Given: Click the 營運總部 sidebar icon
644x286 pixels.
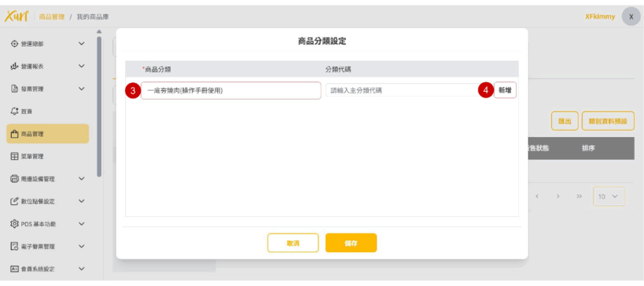Looking at the screenshot, I should click(x=14, y=44).
